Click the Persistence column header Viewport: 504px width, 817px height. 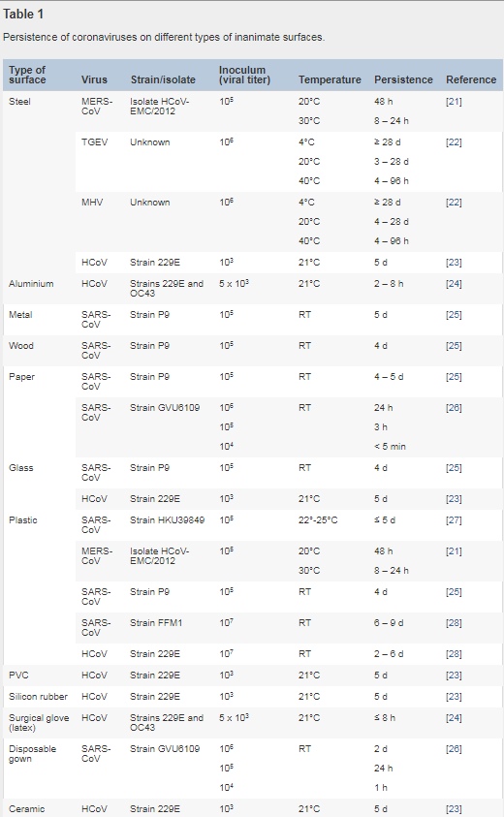403,79
